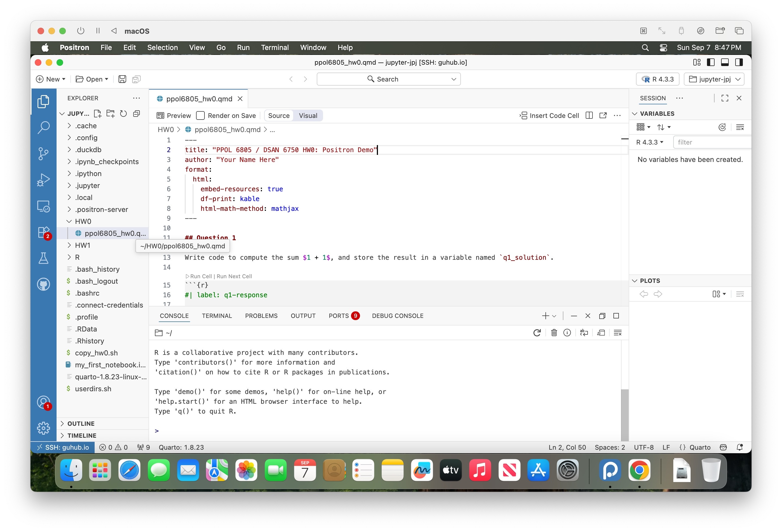Refresh the Explorer file tree
Viewport: 782px width, 532px height.
point(123,114)
